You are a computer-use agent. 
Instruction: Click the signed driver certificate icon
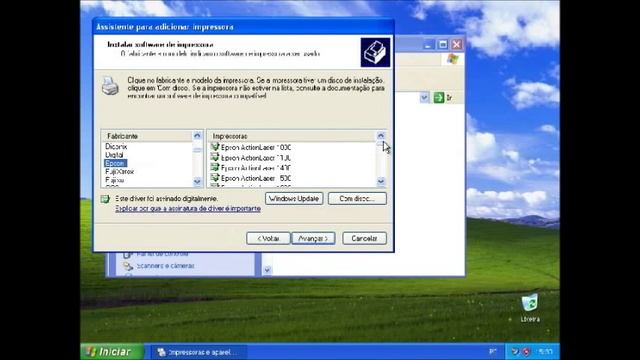click(x=105, y=199)
